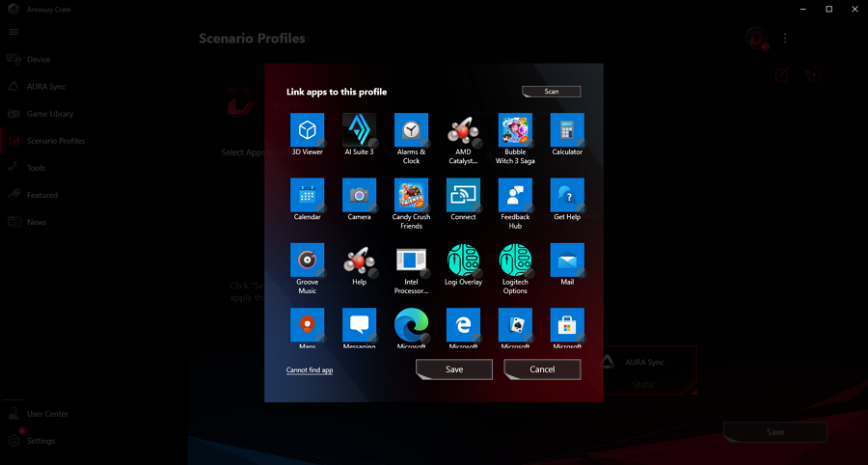Open Tools in the sidebar

coord(36,168)
